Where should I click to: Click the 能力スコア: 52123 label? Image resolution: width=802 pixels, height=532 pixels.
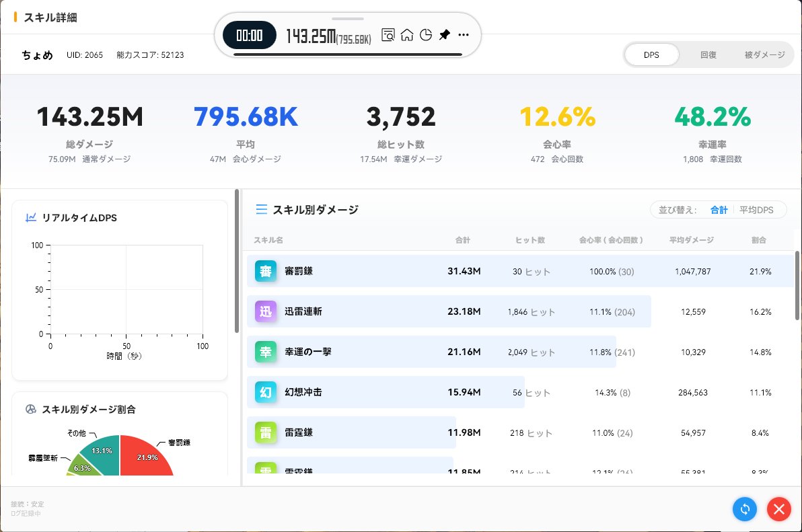pyautogui.click(x=150, y=54)
